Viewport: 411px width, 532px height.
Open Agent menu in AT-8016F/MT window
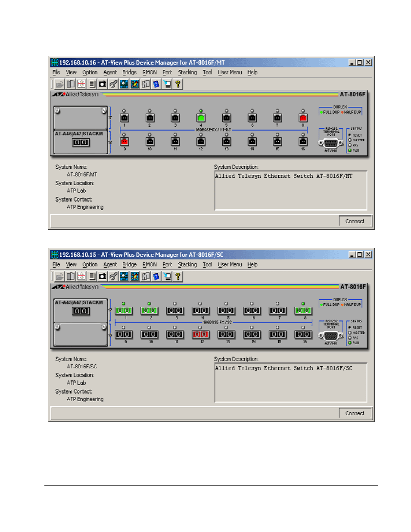point(110,72)
